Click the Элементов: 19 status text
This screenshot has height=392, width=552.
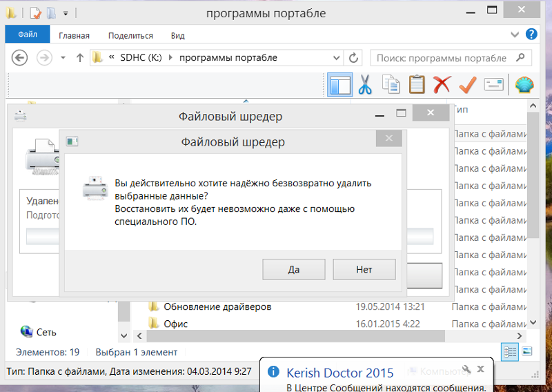48,352
